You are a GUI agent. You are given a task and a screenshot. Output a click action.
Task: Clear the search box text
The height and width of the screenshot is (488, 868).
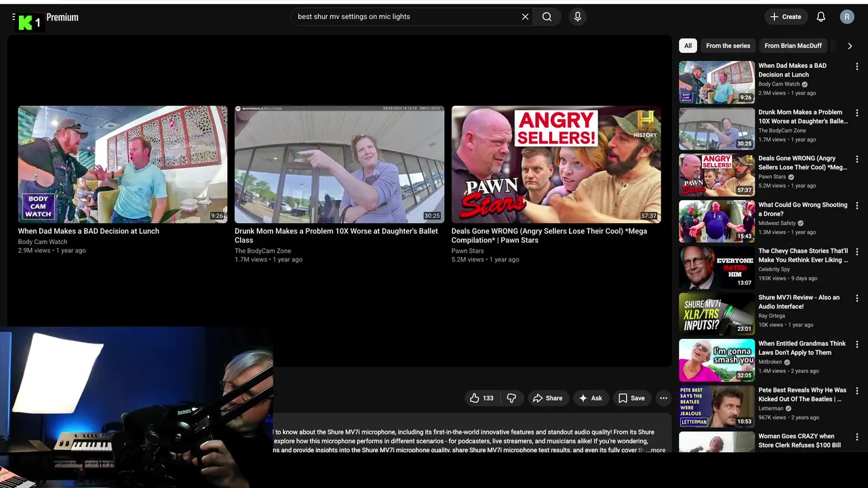[525, 17]
